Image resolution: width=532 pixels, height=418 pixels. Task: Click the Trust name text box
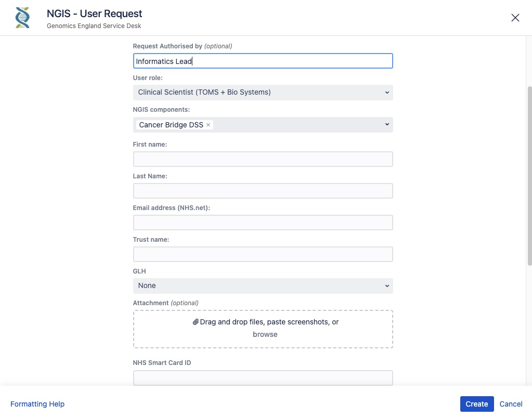point(263,254)
